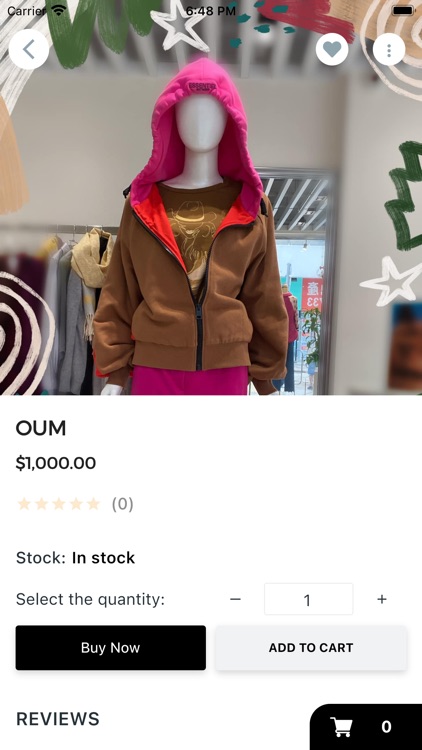Image resolution: width=422 pixels, height=750 pixels.
Task: Open the shopping cart icon
Action: coord(342,727)
